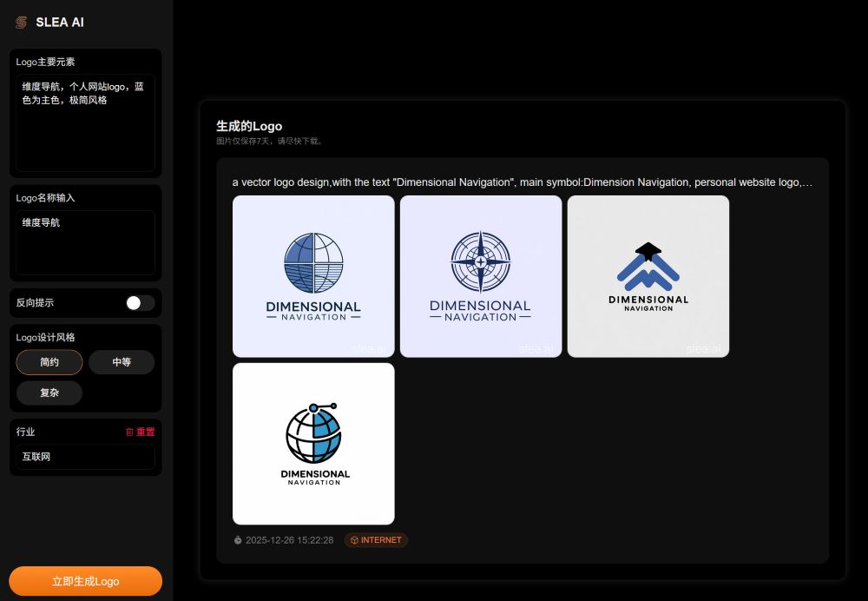
Task: Click the globe icon in the INTERNET badge
Action: (x=354, y=539)
